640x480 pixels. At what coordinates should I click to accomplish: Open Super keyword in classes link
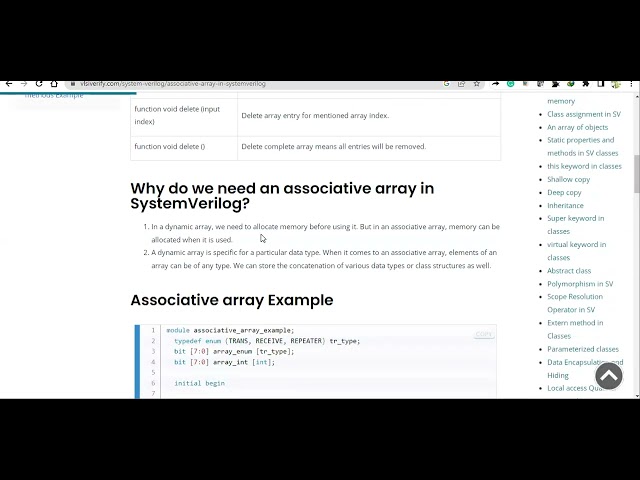pos(576,224)
